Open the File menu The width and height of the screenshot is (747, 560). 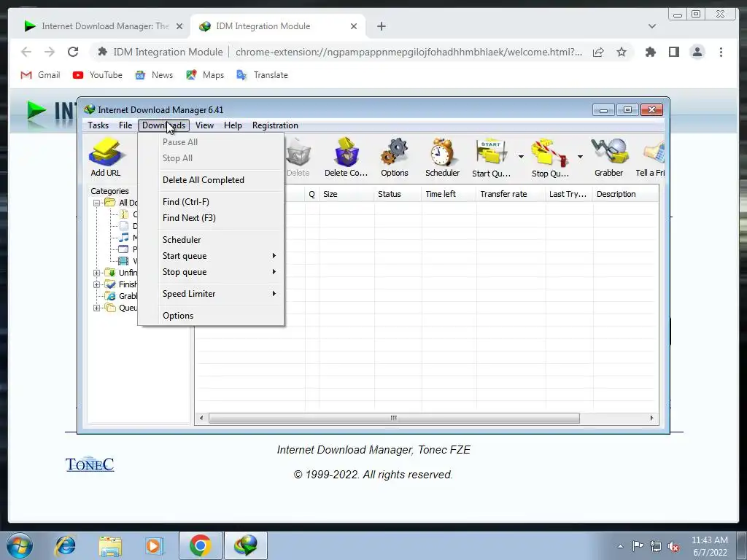(125, 125)
